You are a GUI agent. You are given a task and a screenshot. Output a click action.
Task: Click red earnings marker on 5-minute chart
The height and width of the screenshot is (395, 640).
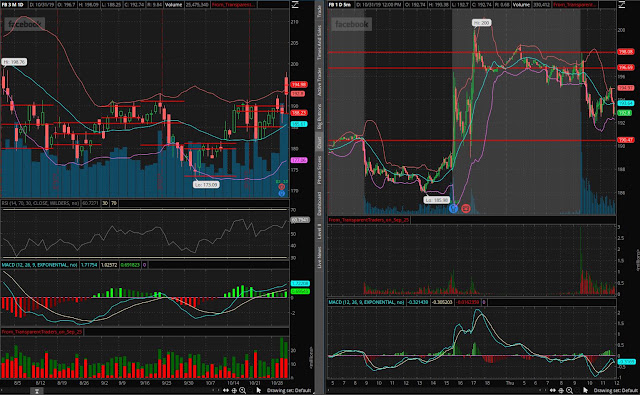466,209
